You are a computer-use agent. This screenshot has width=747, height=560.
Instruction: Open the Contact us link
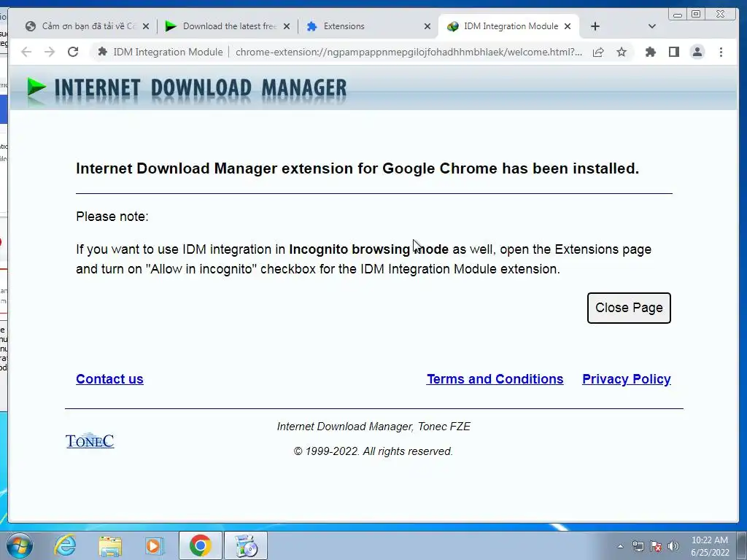109,379
